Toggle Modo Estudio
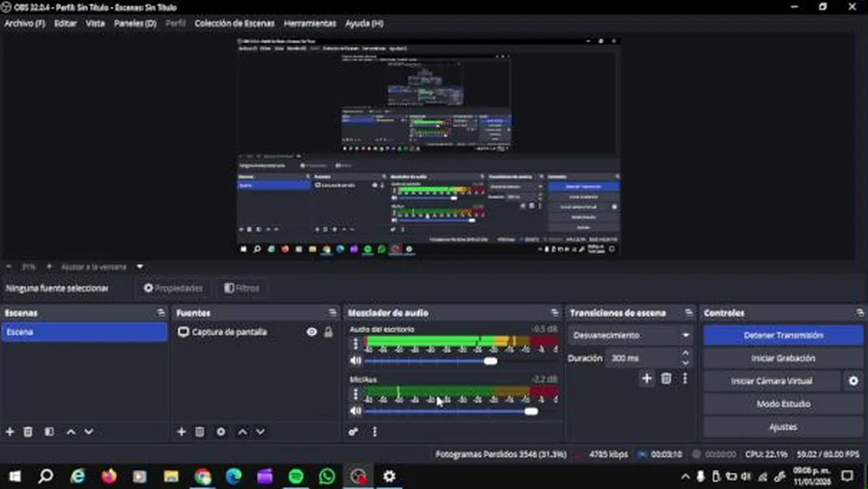This screenshot has height=489, width=868. 783,404
